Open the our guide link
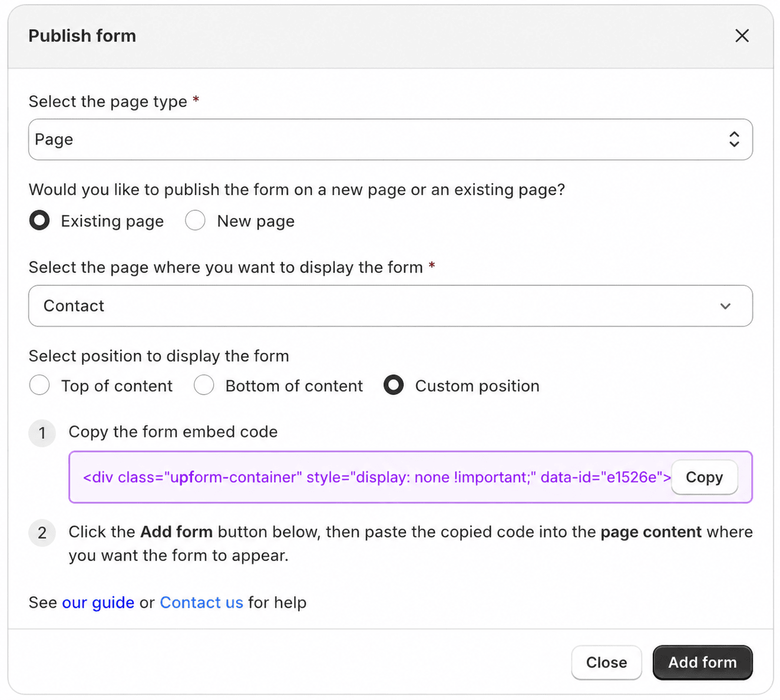Image resolution: width=780 pixels, height=700 pixels. [98, 603]
